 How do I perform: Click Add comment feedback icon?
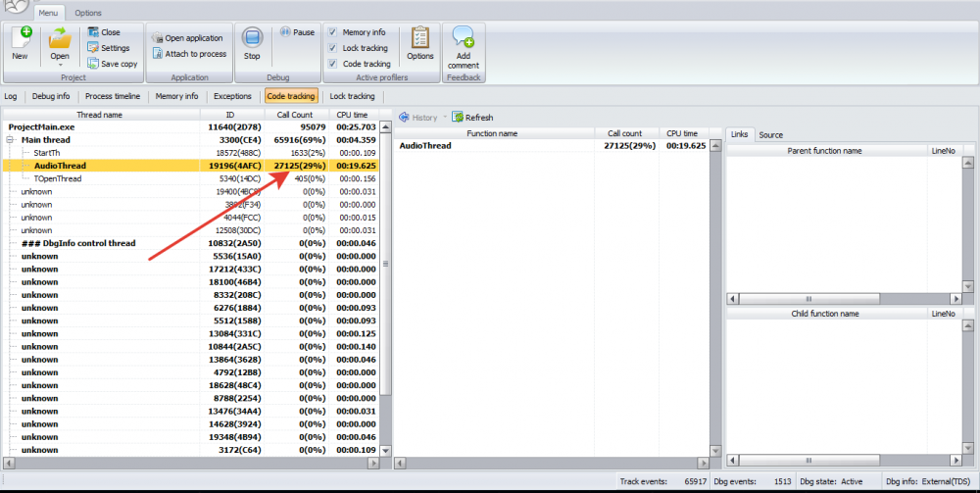464,37
